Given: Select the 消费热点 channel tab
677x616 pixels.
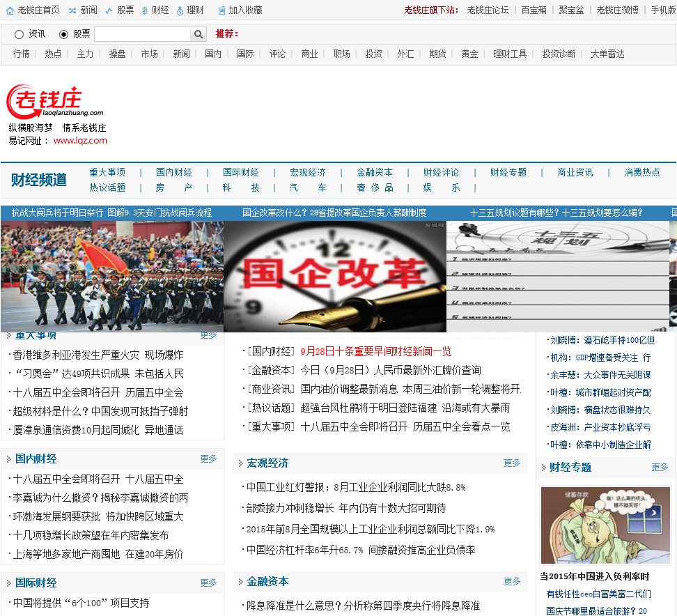Looking at the screenshot, I should 642,172.
